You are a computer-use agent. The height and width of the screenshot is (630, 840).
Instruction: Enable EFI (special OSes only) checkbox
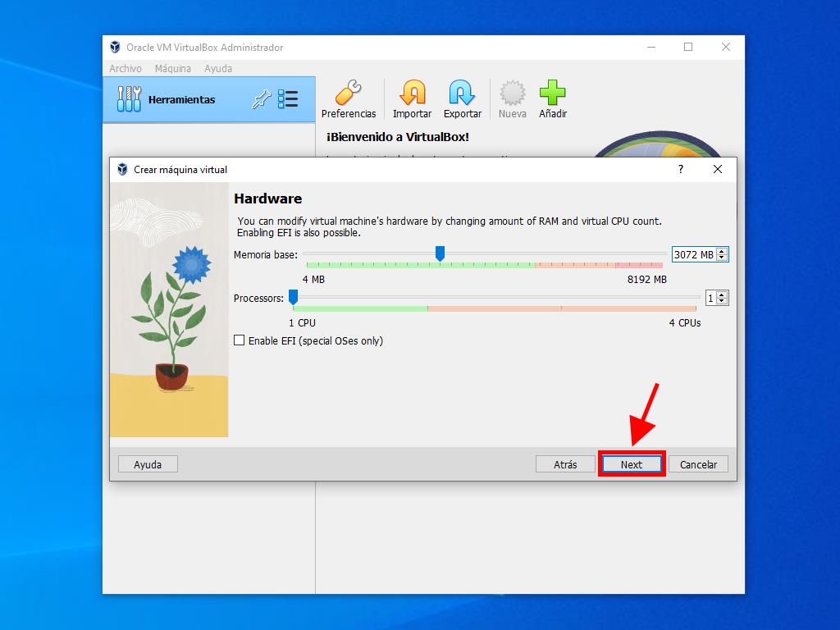pos(240,340)
